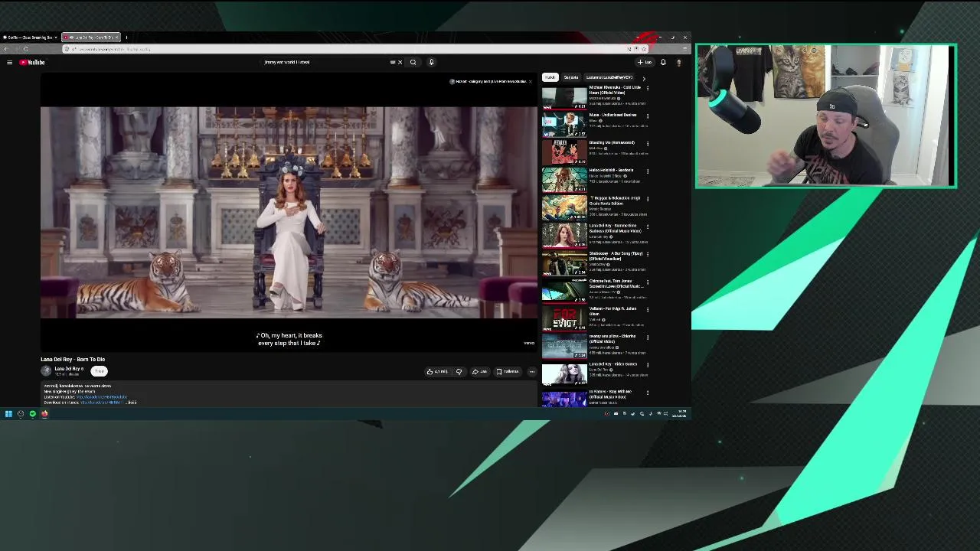Open options menu for Muse Undisclosed Desires

point(648,116)
